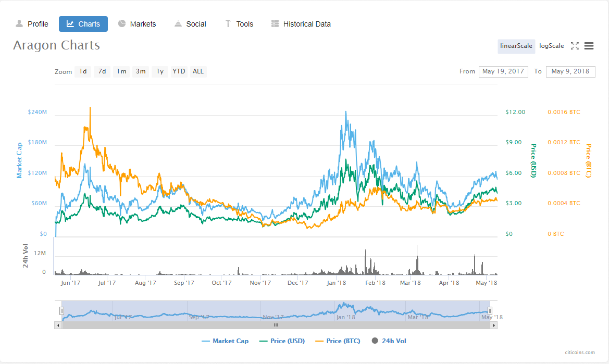Go to the Tools tab
The width and height of the screenshot is (609, 364).
[x=239, y=24]
